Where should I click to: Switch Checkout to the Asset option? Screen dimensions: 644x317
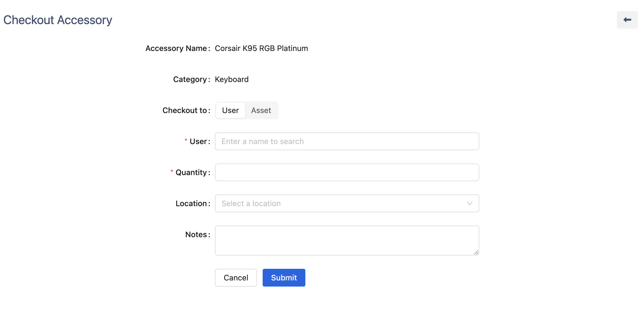(261, 110)
